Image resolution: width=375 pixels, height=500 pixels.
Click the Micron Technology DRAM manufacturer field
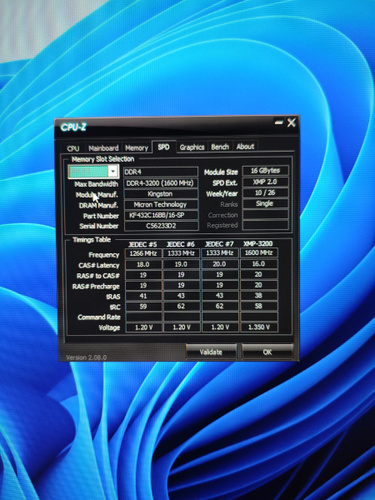pos(161,205)
